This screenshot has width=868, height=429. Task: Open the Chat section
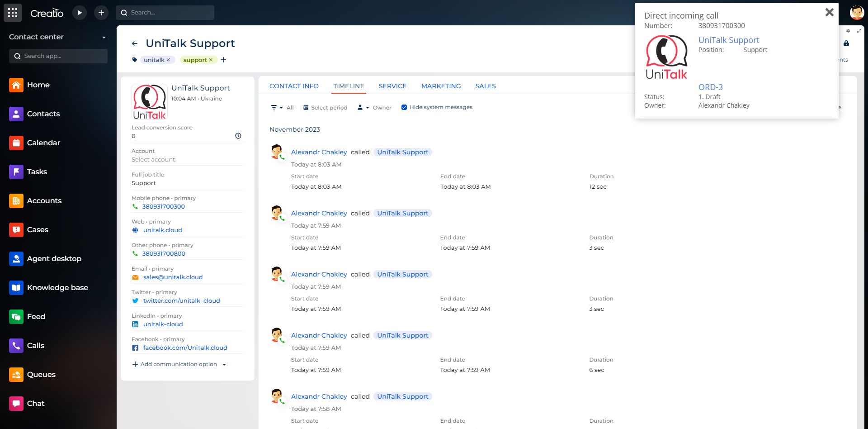click(36, 403)
